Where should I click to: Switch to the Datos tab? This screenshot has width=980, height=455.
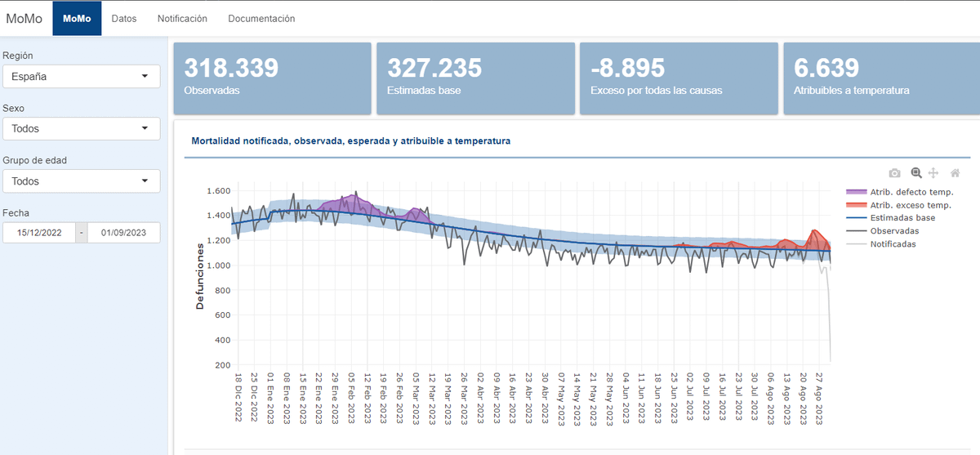coord(124,18)
